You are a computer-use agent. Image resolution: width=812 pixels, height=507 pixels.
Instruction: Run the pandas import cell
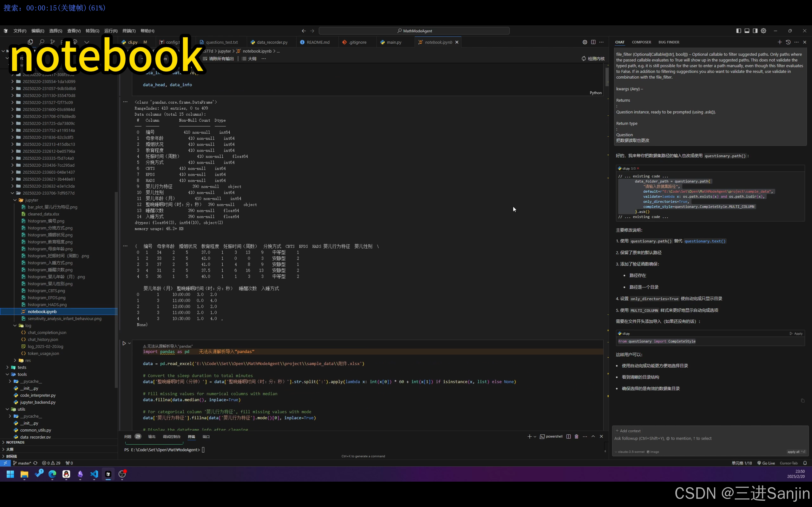pos(124,343)
